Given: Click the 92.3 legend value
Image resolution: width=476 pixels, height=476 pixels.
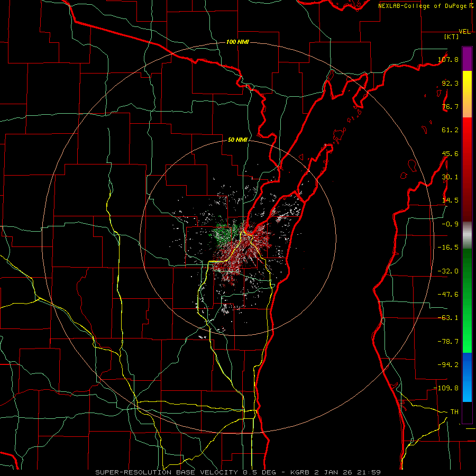Looking at the screenshot, I should [x=450, y=83].
